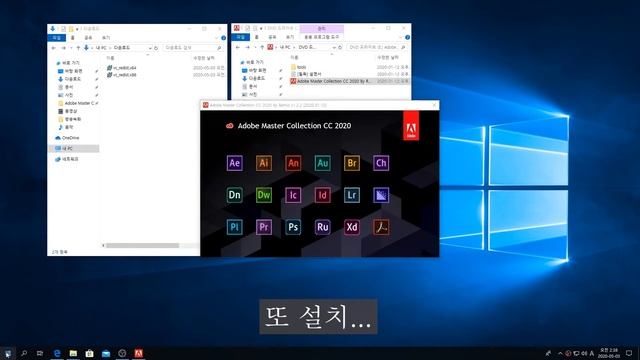Open the Application Tools tab in DVD window

(x=322, y=37)
